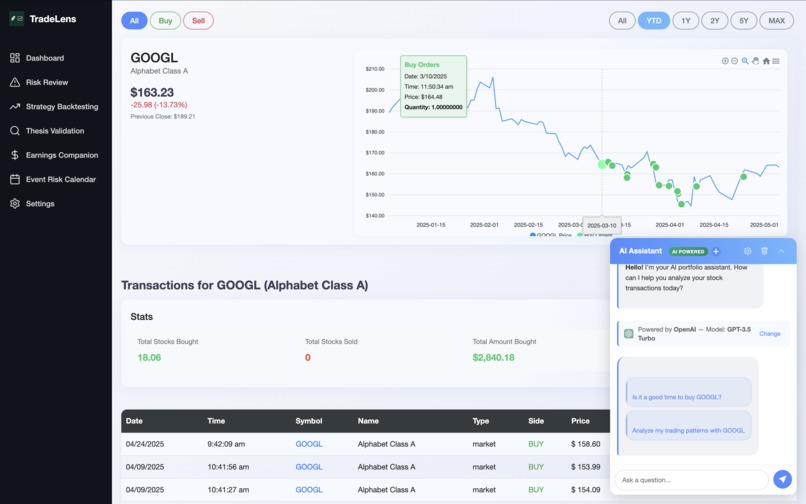This screenshot has height=504, width=806.
Task: Click the GOOGL ticker heading
Action: click(154, 58)
